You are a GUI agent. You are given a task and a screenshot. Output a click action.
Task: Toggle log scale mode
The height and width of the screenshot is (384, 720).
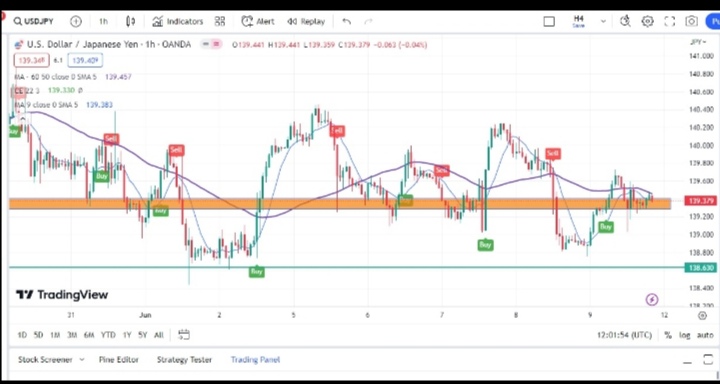coord(685,335)
